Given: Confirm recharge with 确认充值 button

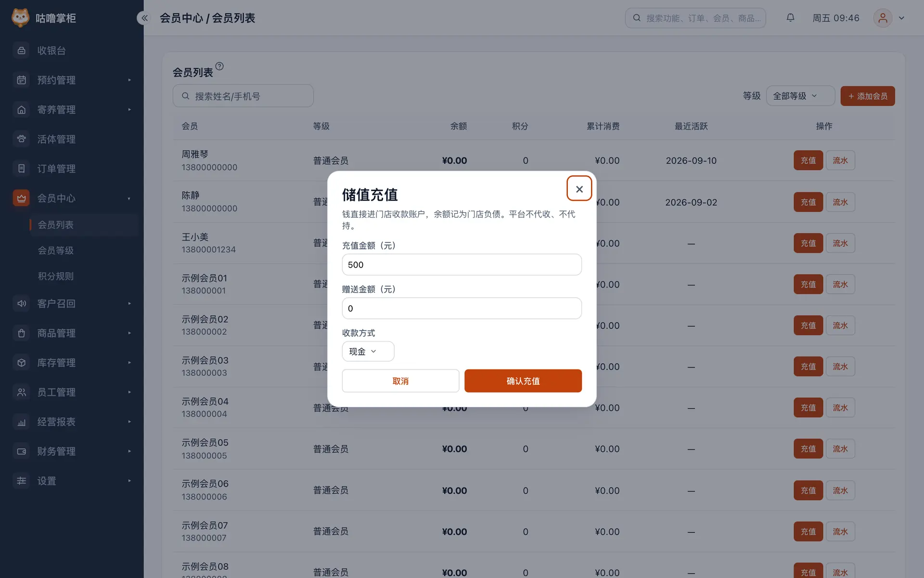Looking at the screenshot, I should [523, 381].
